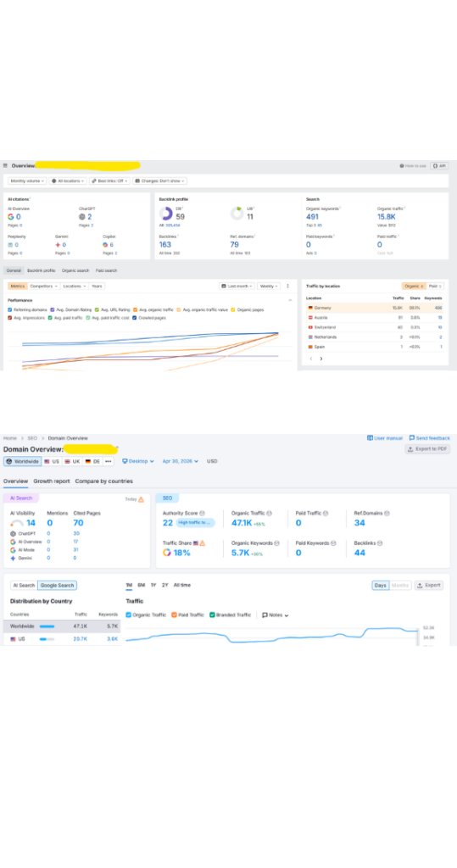Toggle the Crawled pages checkbox

(135, 318)
